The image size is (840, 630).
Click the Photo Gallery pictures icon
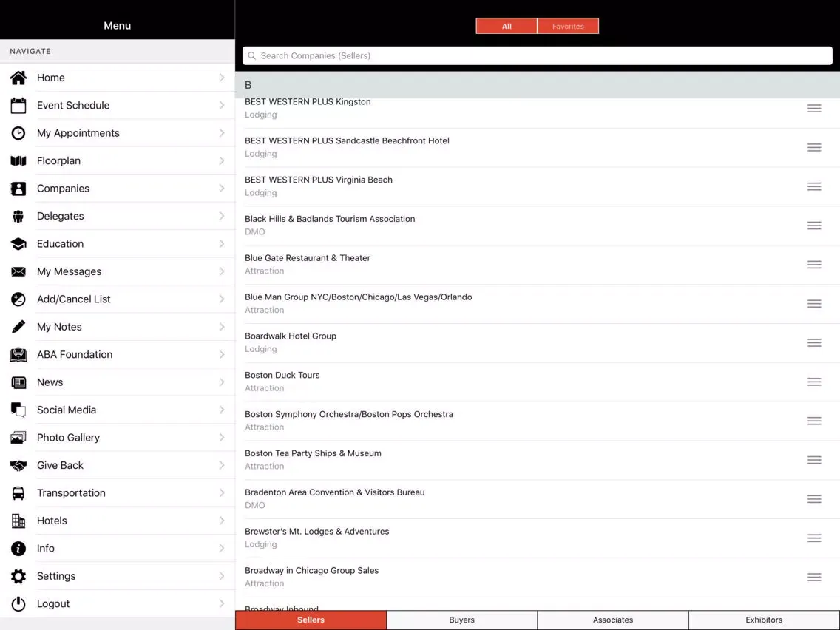click(x=18, y=438)
